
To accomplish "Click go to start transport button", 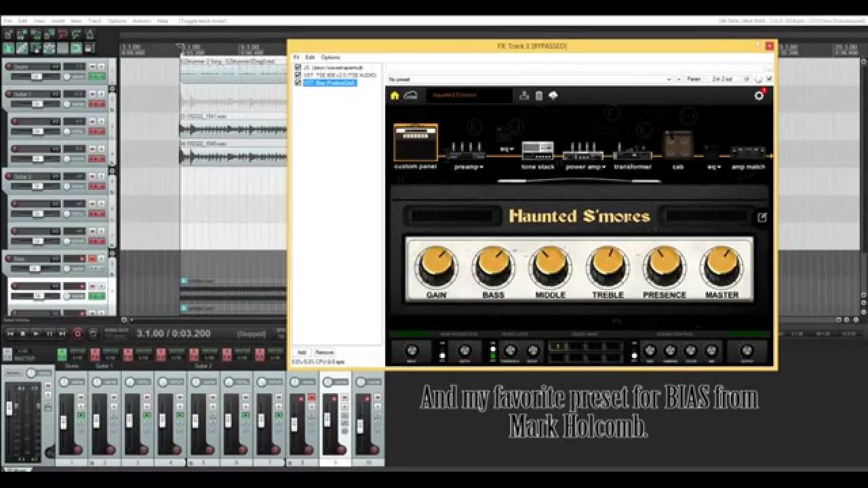I will (x=10, y=333).
